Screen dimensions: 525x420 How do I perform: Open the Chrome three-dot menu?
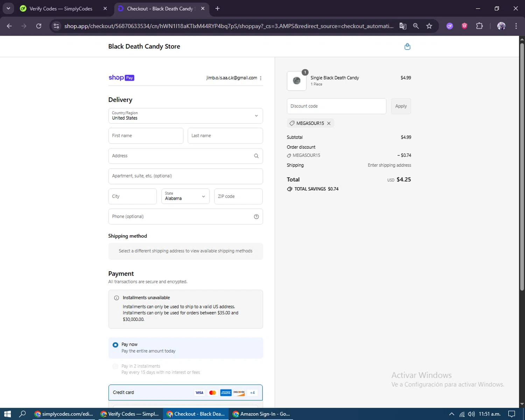(x=516, y=26)
